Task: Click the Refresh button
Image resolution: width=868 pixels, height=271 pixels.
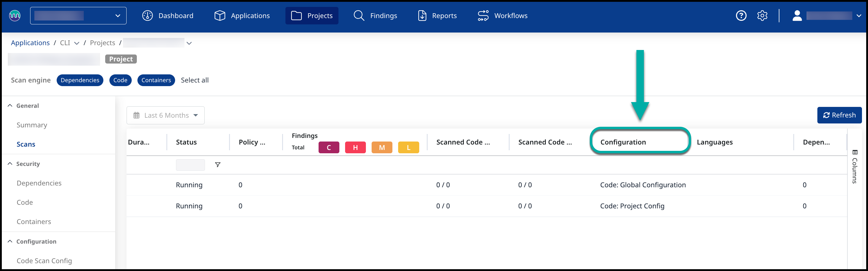Action: coord(839,115)
